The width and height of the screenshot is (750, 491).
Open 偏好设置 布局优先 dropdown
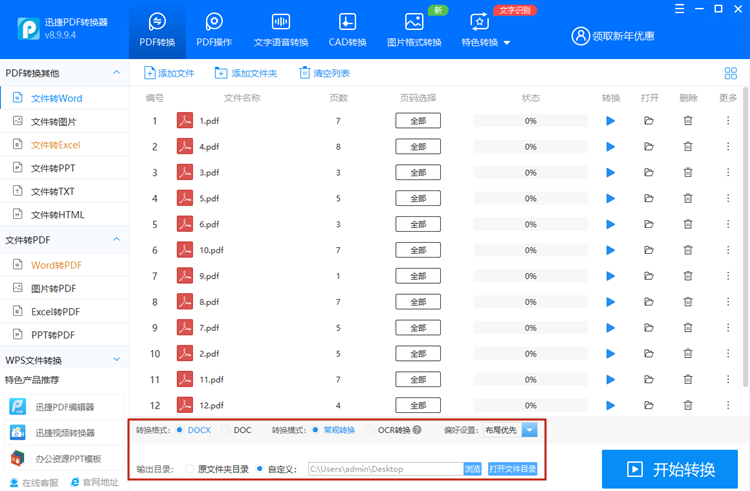(510, 430)
